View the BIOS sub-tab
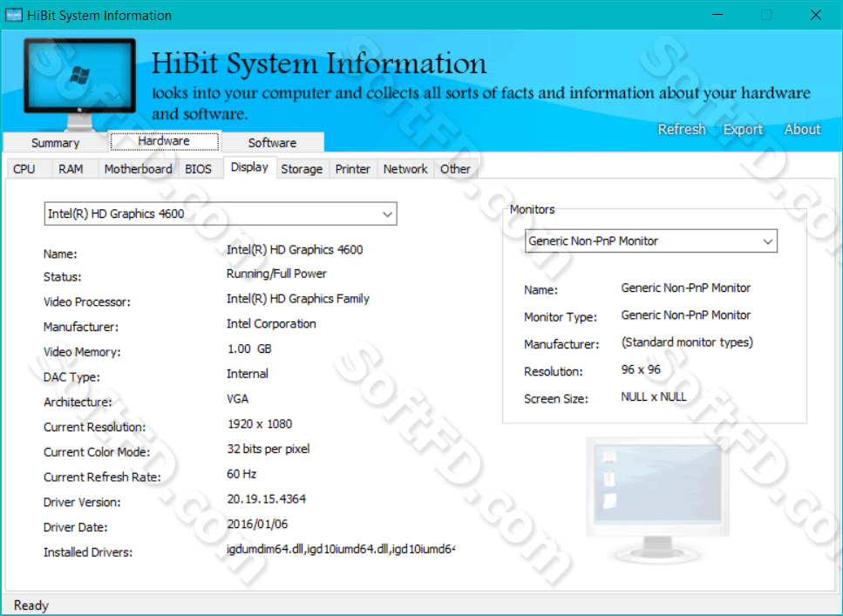Image resolution: width=843 pixels, height=616 pixels. point(199,169)
